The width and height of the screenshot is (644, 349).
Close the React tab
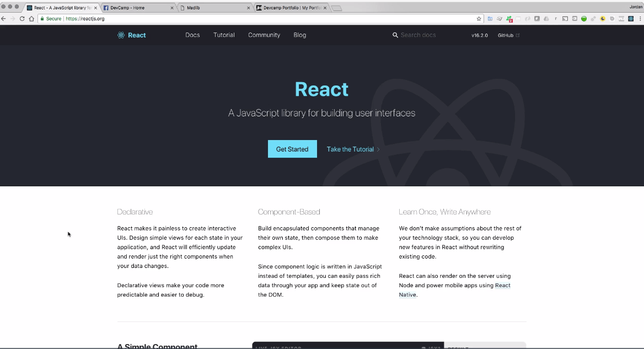click(x=95, y=8)
